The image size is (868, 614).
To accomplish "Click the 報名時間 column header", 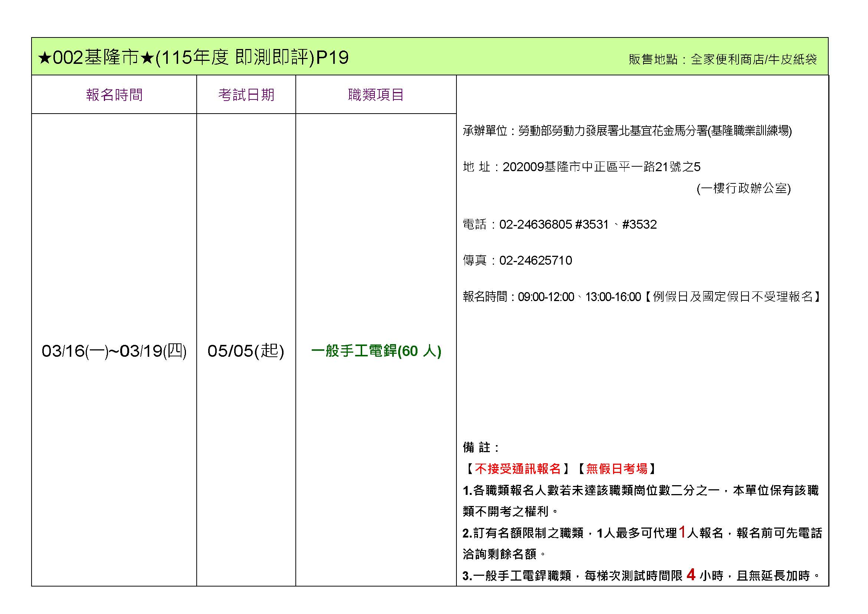I will (x=114, y=95).
